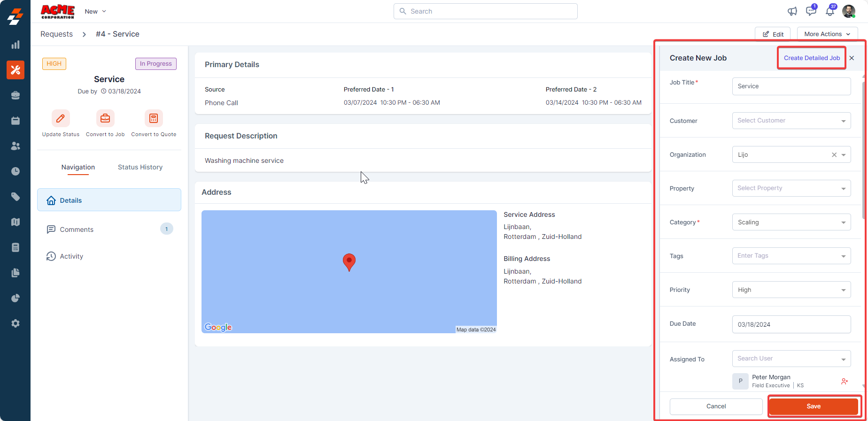Image resolution: width=868 pixels, height=421 pixels.
Task: Click the Create Detailed Job link
Action: pyautogui.click(x=812, y=58)
